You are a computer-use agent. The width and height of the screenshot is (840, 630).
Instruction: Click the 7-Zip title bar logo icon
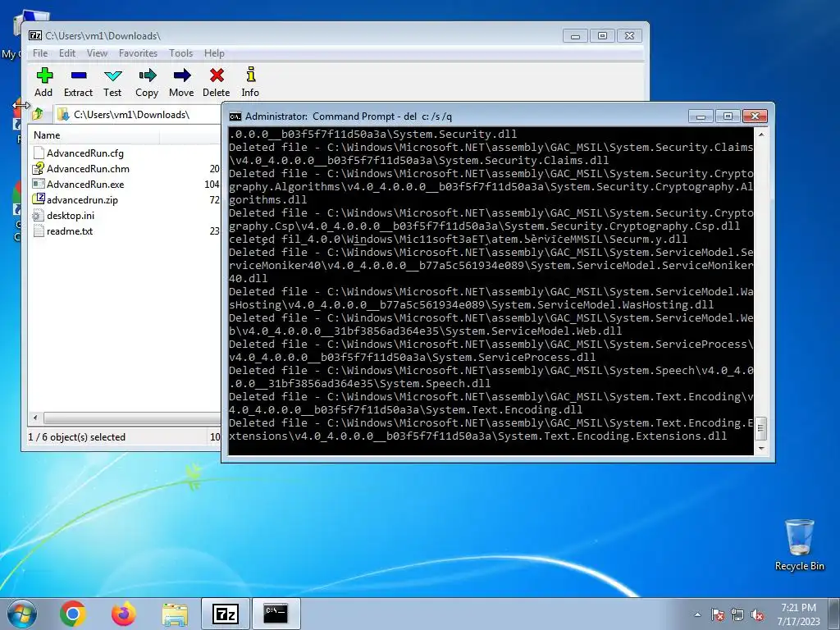(35, 35)
